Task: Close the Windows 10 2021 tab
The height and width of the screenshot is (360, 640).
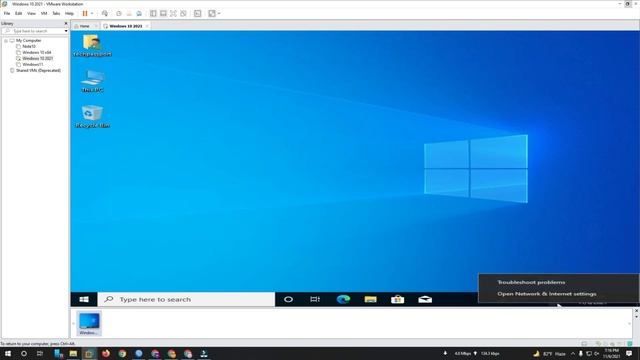Action: coord(147,26)
